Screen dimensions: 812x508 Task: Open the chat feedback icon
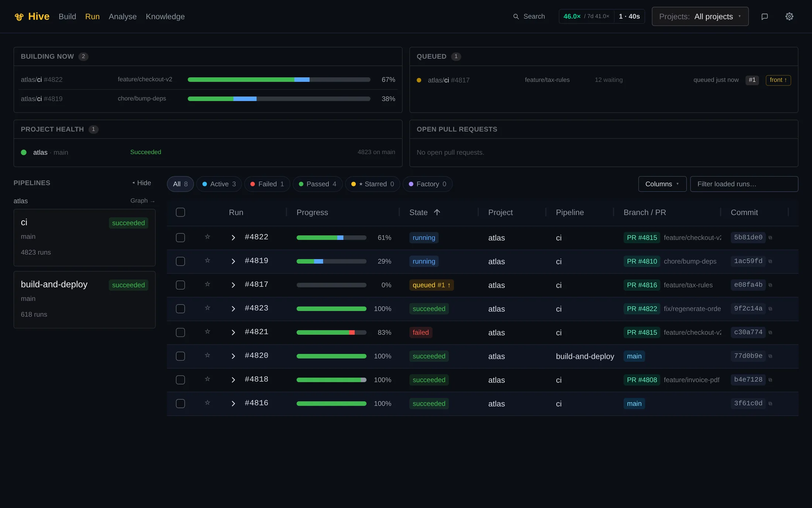[764, 16]
